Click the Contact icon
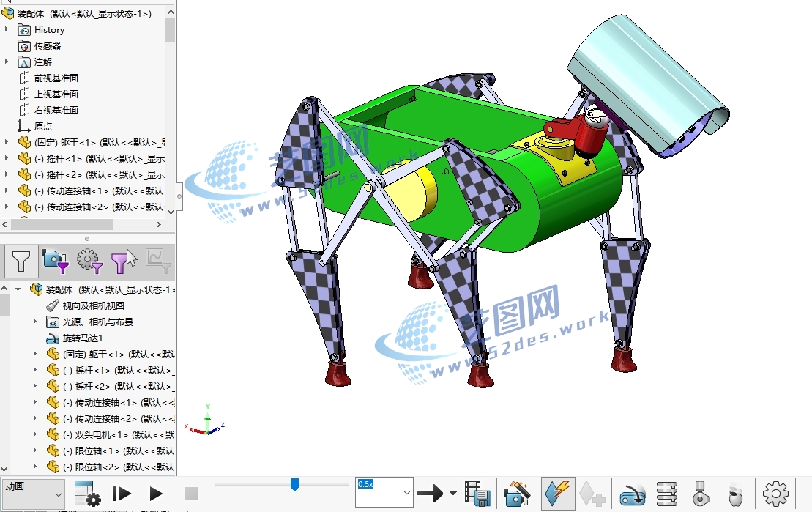 (x=701, y=494)
